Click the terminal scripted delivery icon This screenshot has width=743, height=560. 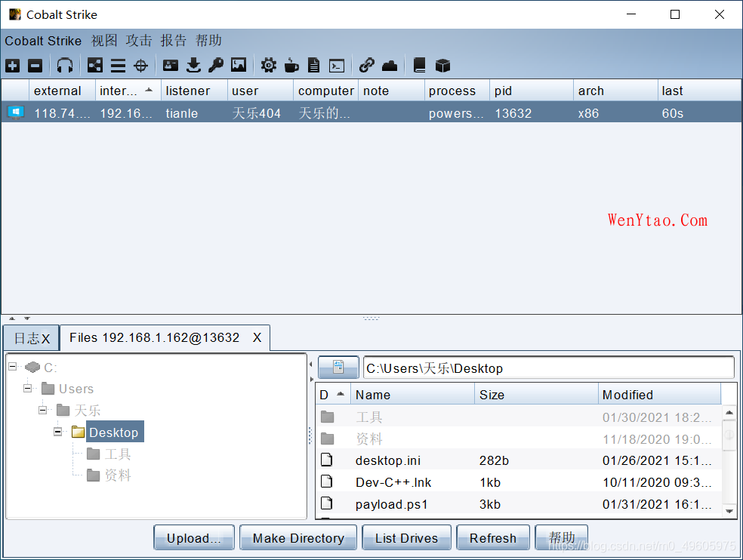[x=337, y=66]
